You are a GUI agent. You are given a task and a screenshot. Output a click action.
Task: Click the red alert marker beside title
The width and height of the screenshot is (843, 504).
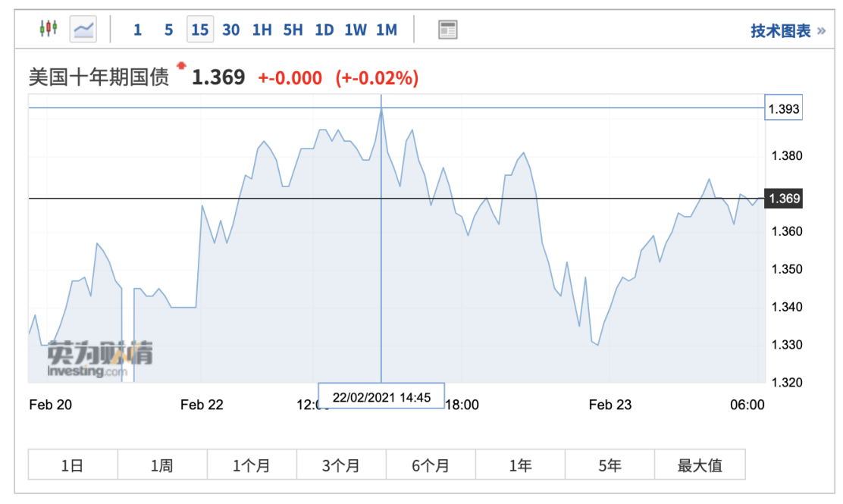(x=181, y=66)
